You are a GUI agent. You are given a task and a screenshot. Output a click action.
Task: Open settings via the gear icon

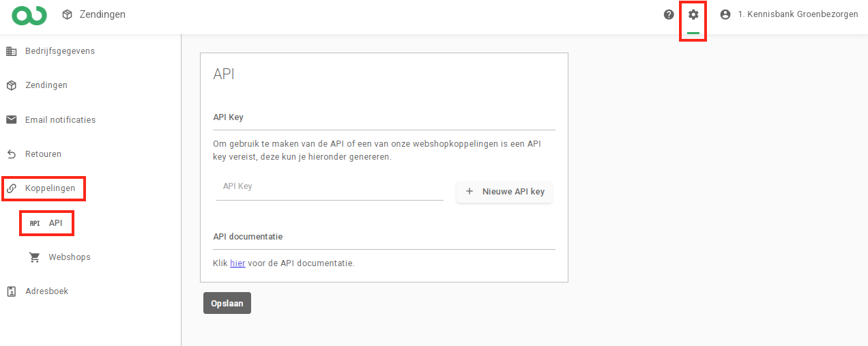click(x=693, y=14)
